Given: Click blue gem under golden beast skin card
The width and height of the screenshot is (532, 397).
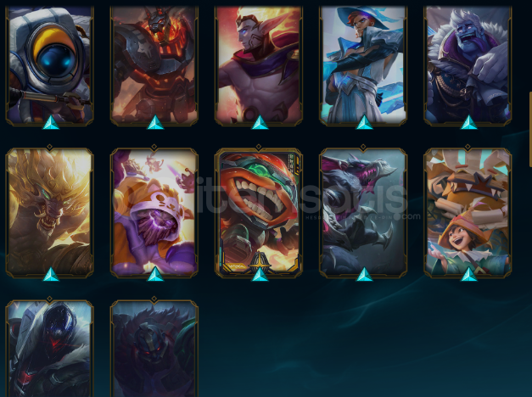Looking at the screenshot, I should click(x=51, y=274).
